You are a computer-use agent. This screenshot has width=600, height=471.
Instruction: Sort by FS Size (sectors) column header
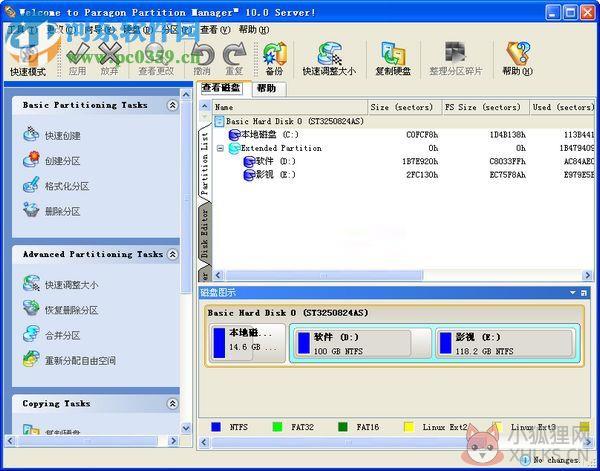(486, 107)
